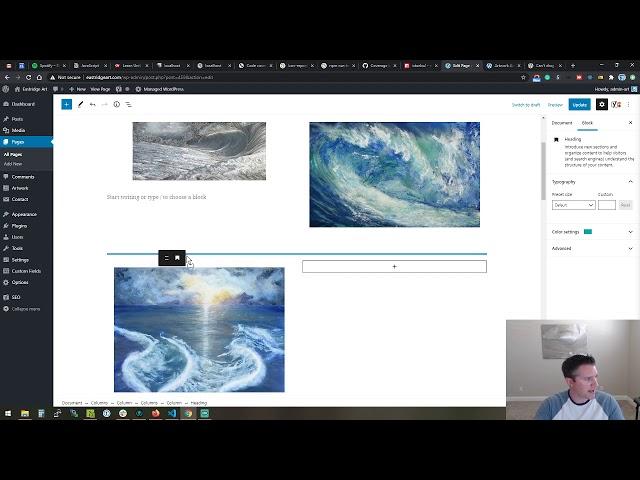Click the Start writing paragraph placeholder
Image resolution: width=640 pixels, height=480 pixels.
point(156,197)
